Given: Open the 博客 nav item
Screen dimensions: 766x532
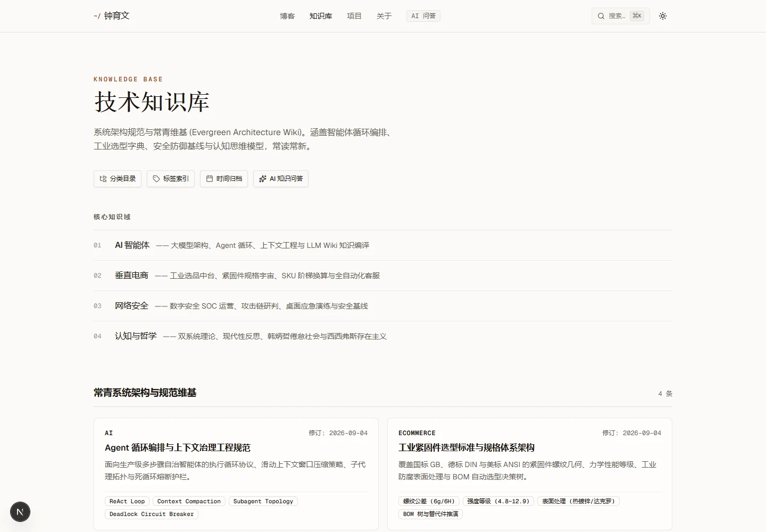Looking at the screenshot, I should [x=287, y=16].
